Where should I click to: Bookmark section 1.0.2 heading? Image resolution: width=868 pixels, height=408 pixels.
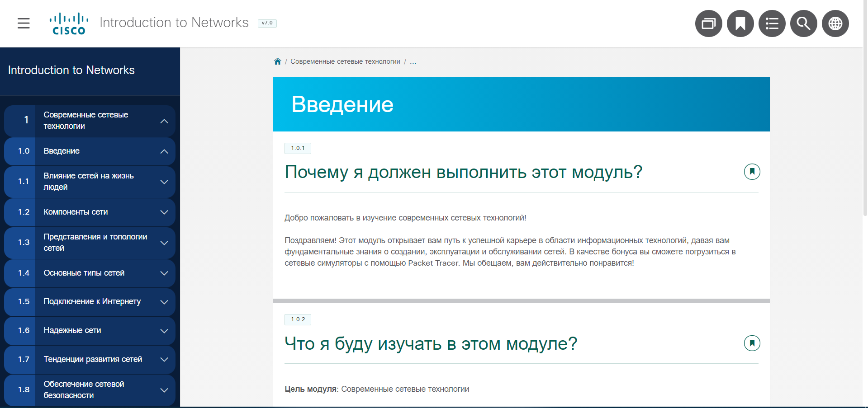click(x=752, y=343)
